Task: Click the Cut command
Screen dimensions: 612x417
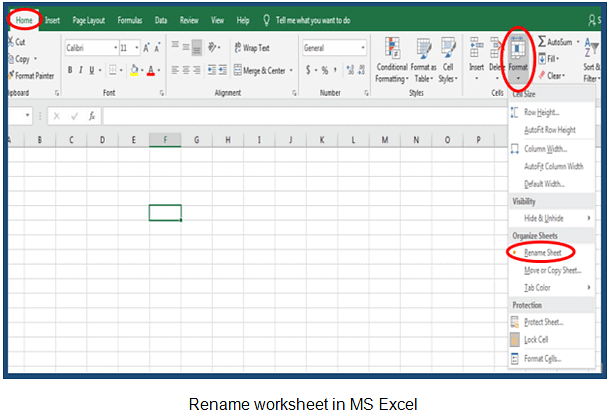Action: 17,42
